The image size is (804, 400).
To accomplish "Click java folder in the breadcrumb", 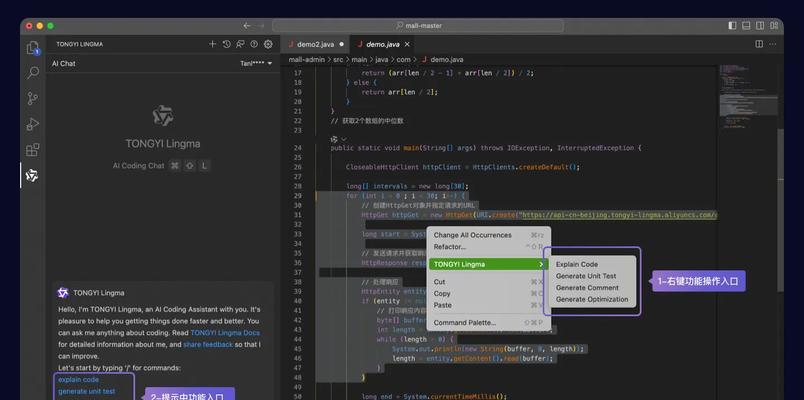I will (381, 59).
